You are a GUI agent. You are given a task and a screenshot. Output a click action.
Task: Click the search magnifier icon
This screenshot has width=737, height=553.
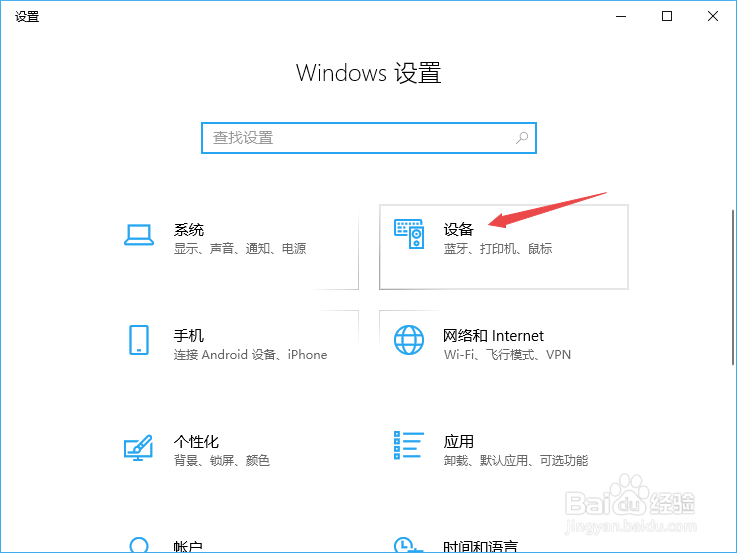click(x=522, y=138)
